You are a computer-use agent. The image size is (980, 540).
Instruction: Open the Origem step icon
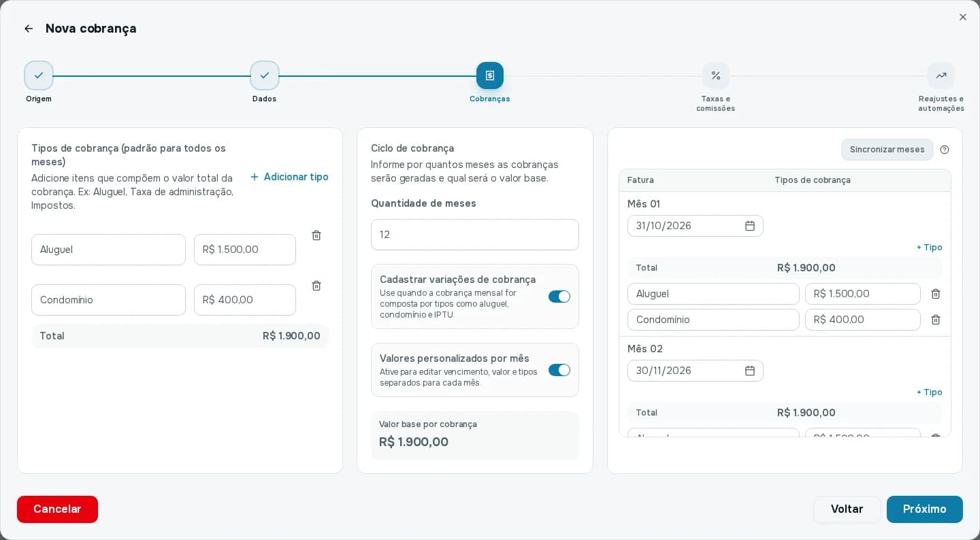[x=39, y=75]
